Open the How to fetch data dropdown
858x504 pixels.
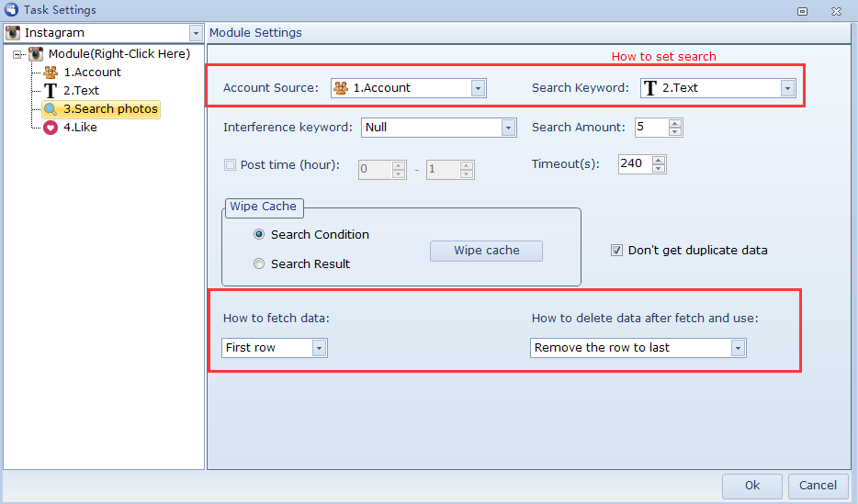[319, 348]
